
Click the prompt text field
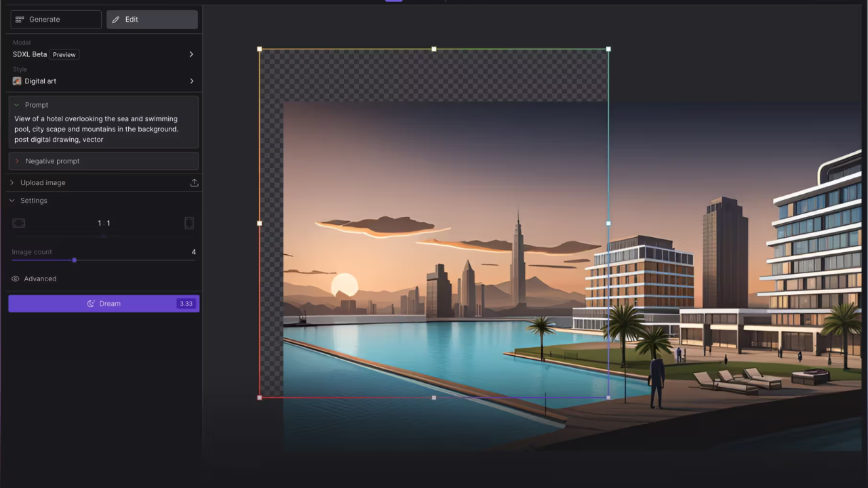[x=103, y=129]
